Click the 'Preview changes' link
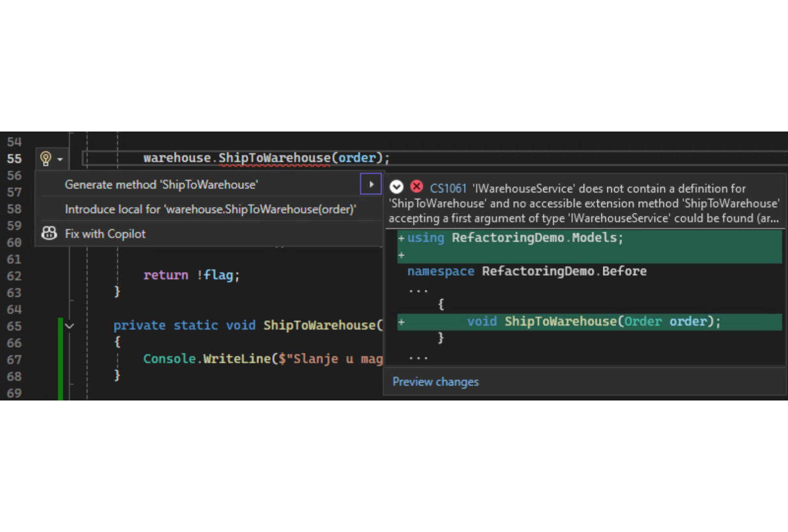This screenshot has height=532, width=788. [x=435, y=382]
